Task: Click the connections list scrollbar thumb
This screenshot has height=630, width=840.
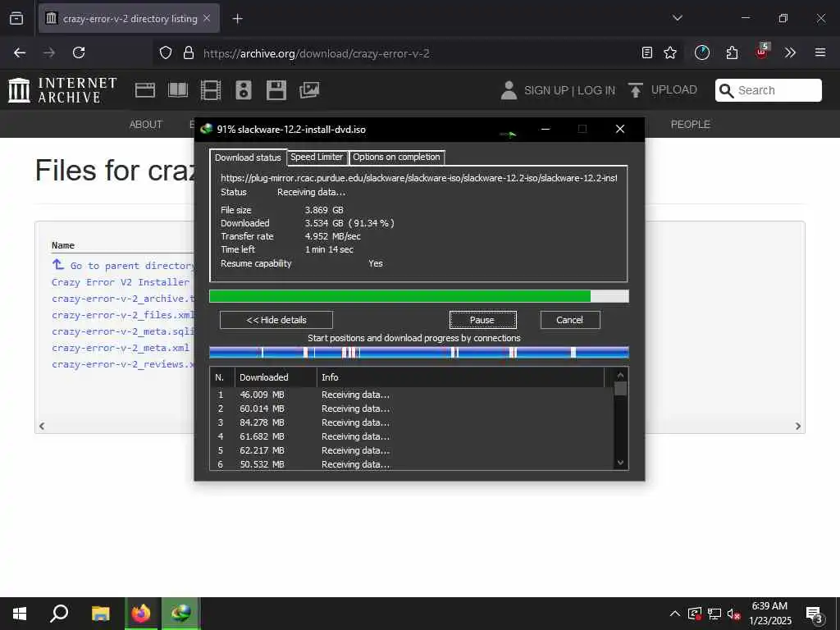Action: [x=620, y=388]
